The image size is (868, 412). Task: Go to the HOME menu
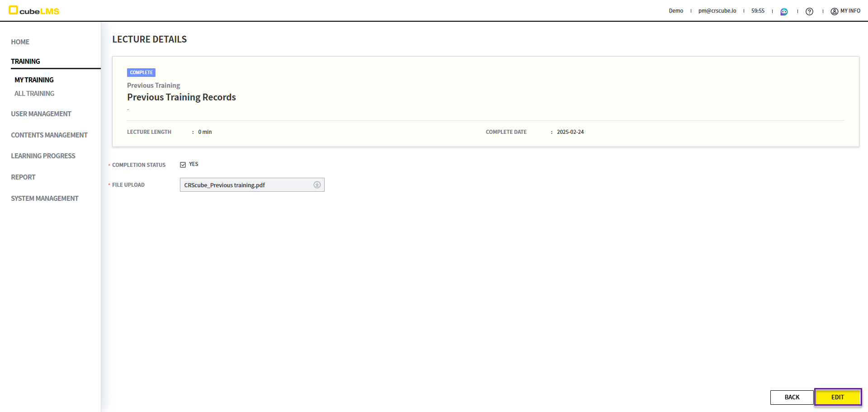coord(20,42)
